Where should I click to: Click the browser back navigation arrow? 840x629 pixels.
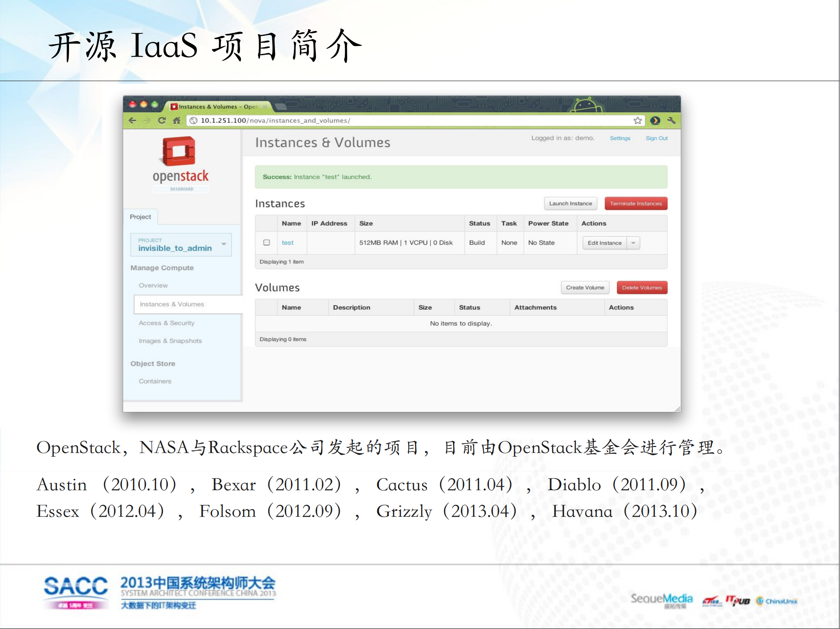(133, 121)
